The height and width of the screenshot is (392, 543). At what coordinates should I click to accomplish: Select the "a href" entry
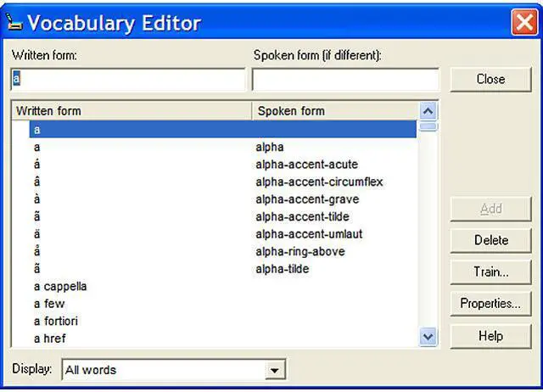point(50,339)
